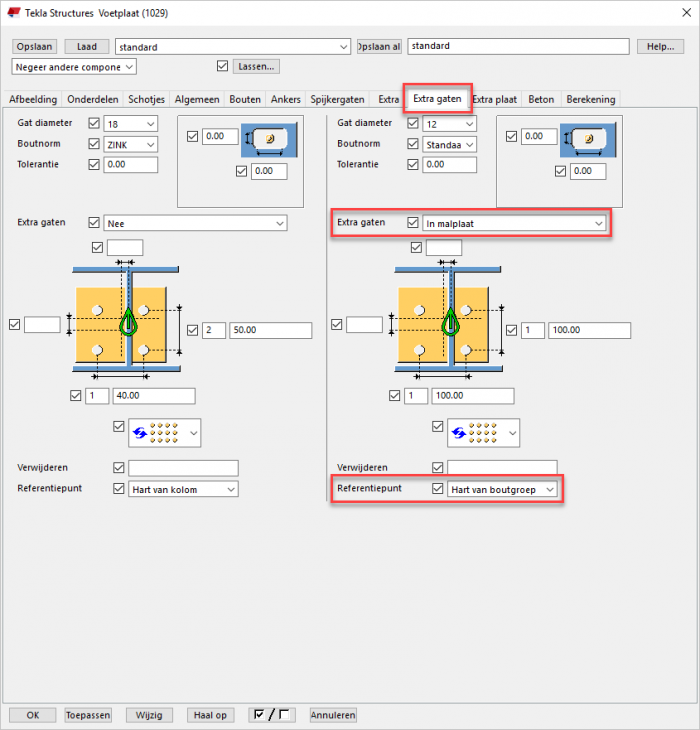Screen dimensions: 700x730
Task: Close the Voetplaat dialog window
Action: click(x=687, y=13)
